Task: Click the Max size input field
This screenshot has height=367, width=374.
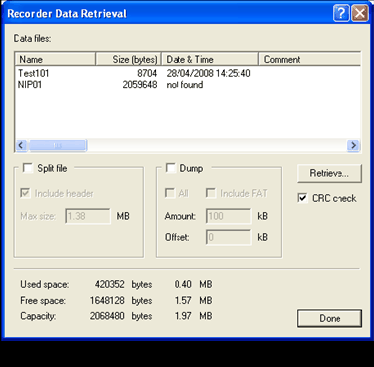Action: [88, 216]
